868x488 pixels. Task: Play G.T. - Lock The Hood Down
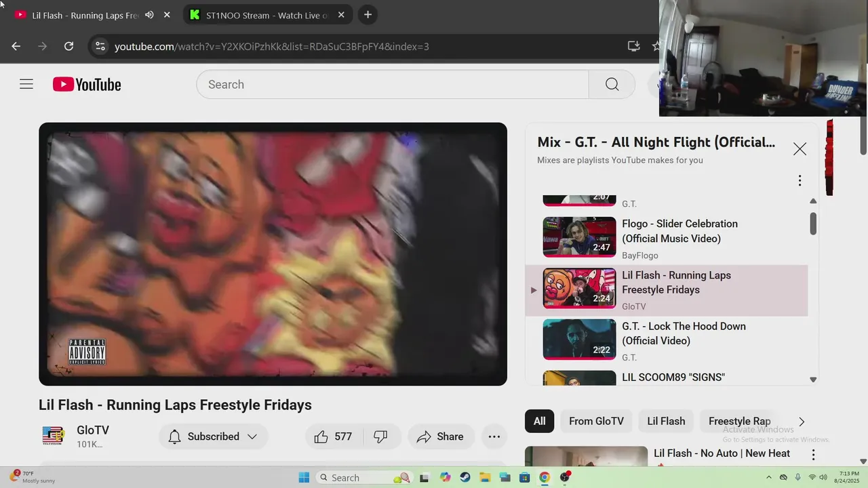point(667,340)
